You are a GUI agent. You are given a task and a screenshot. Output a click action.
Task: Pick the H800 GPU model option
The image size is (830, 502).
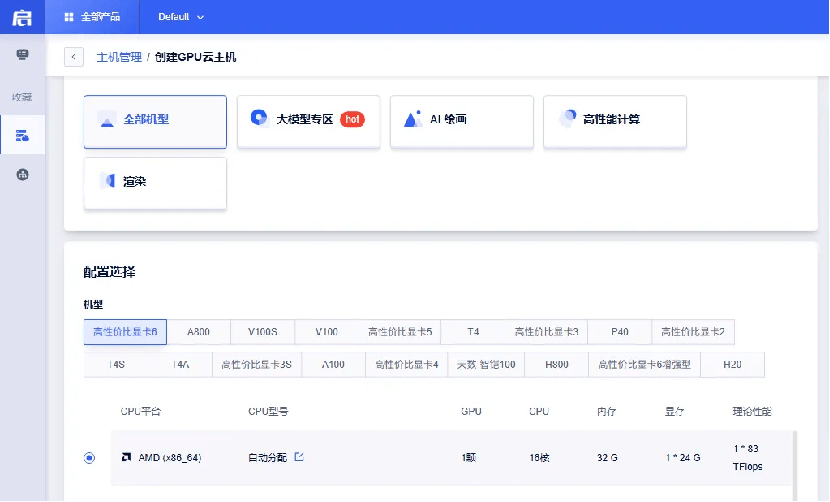pyautogui.click(x=557, y=365)
